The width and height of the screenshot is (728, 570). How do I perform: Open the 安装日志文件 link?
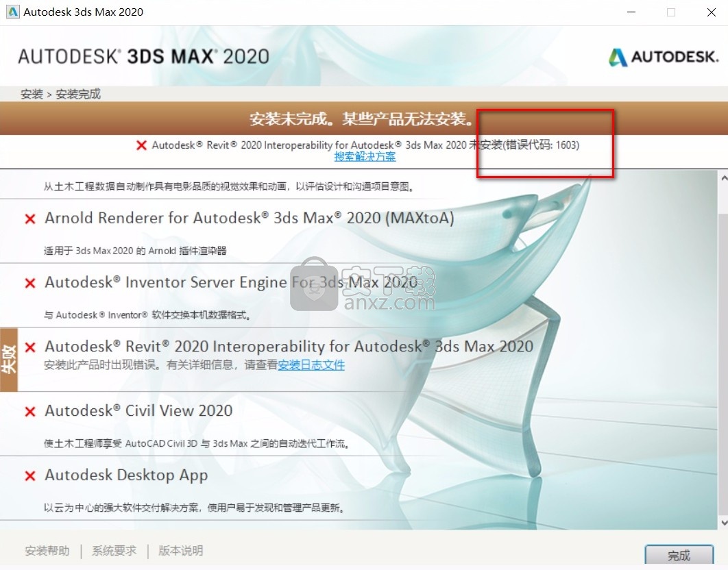point(311,365)
